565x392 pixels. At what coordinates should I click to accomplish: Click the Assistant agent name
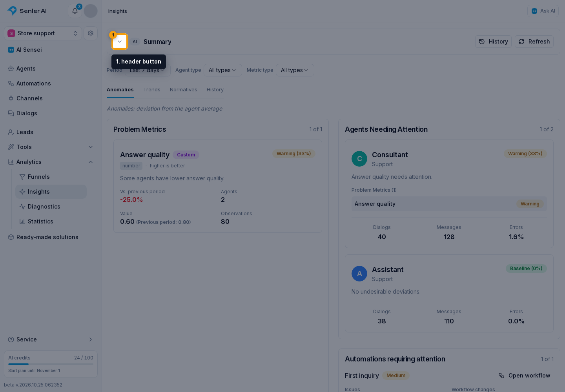[x=388, y=270]
